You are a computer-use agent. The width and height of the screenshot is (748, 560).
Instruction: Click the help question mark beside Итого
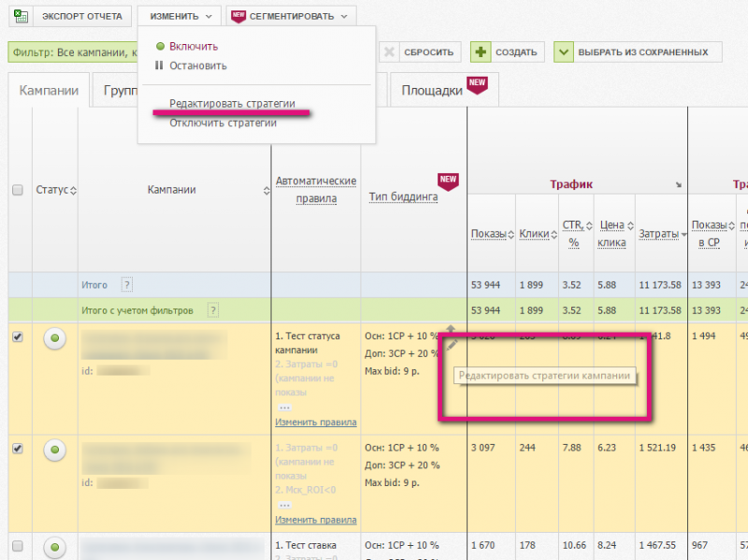[127, 285]
